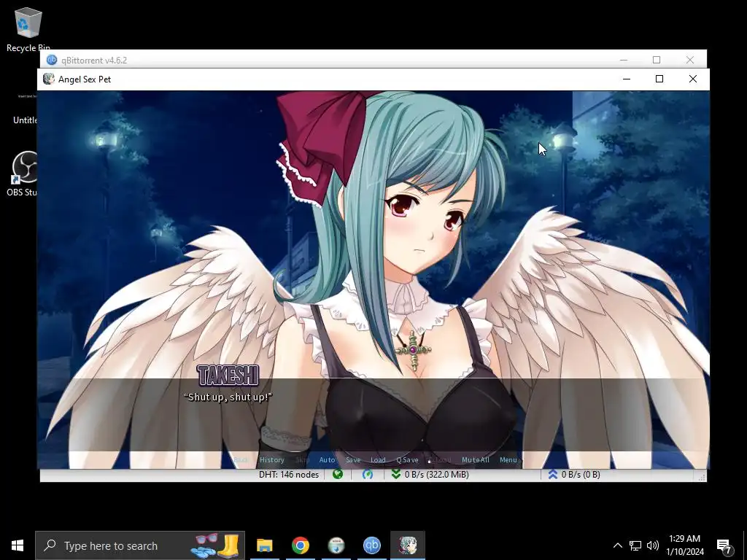Open the History log in the game
This screenshot has width=747, height=560.
pos(272,460)
